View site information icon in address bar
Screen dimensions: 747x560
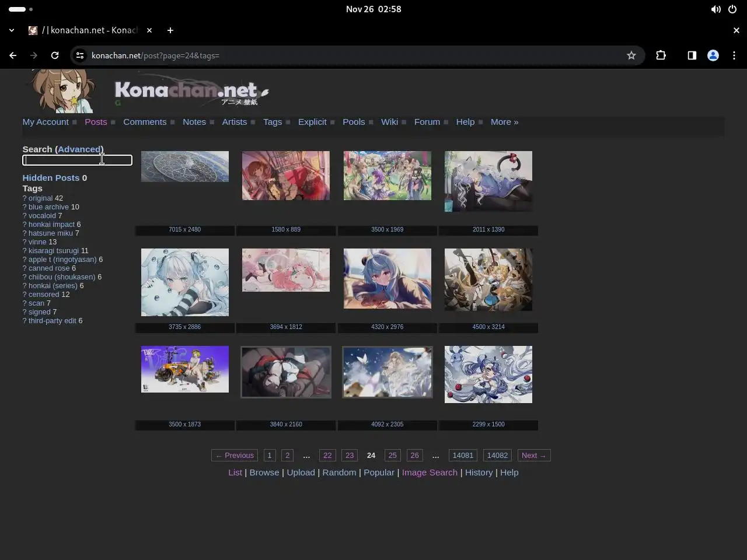click(80, 55)
